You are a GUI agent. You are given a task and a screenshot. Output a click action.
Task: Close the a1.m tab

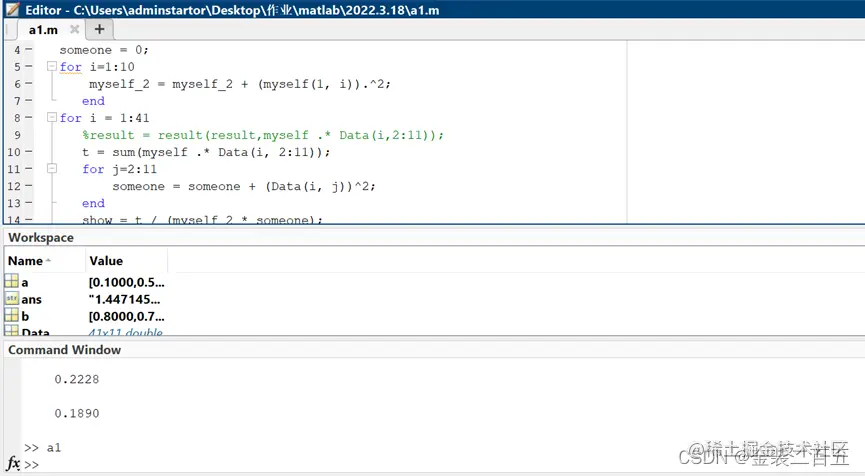(74, 29)
